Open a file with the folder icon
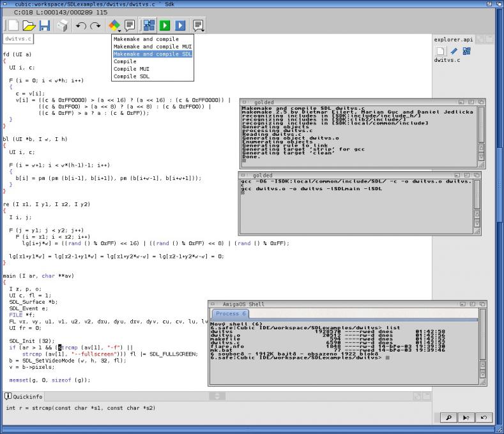Viewport: 504px width, 434px height. pos(29,26)
